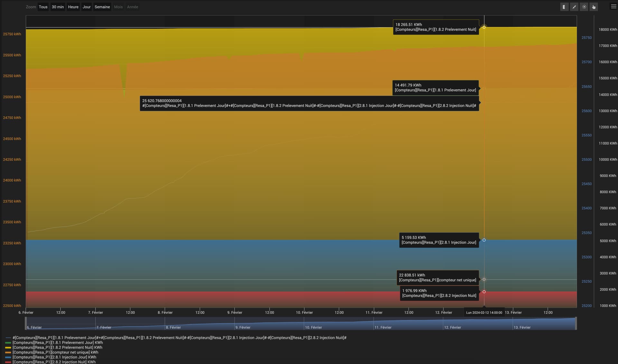The height and width of the screenshot is (364, 618).
Task: Open the hamburger chart menu
Action: click(x=613, y=6)
